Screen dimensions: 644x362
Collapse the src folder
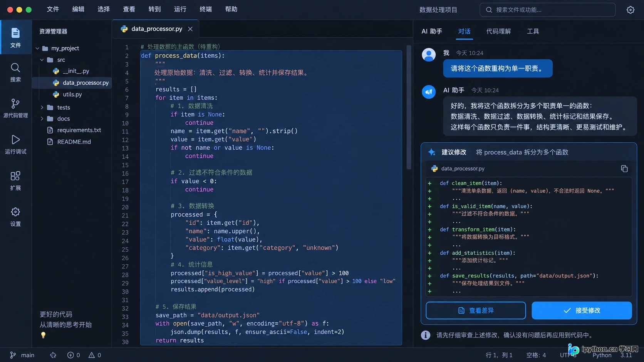[42, 60]
